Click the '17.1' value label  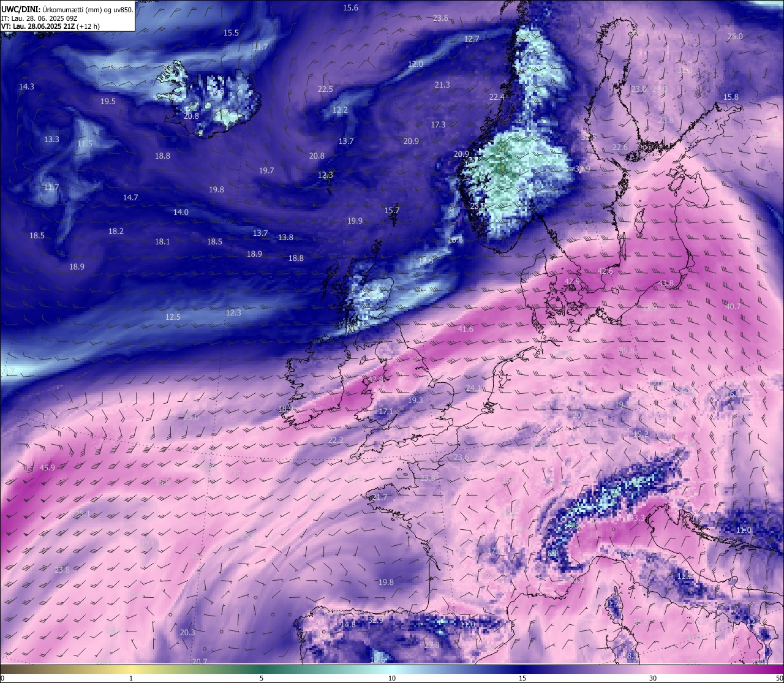click(x=385, y=411)
